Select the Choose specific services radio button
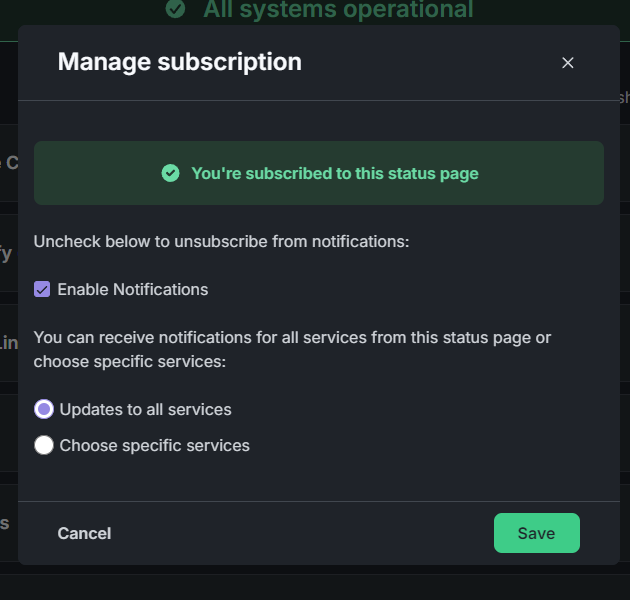Image resolution: width=630 pixels, height=600 pixels. (44, 446)
